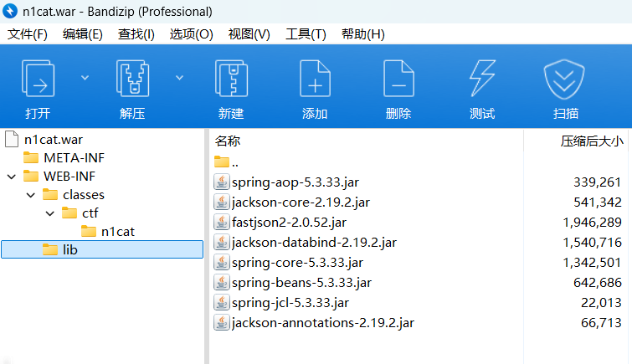This screenshot has width=632, height=364.
Task: Click the Delete (删除) file icon
Action: click(398, 80)
